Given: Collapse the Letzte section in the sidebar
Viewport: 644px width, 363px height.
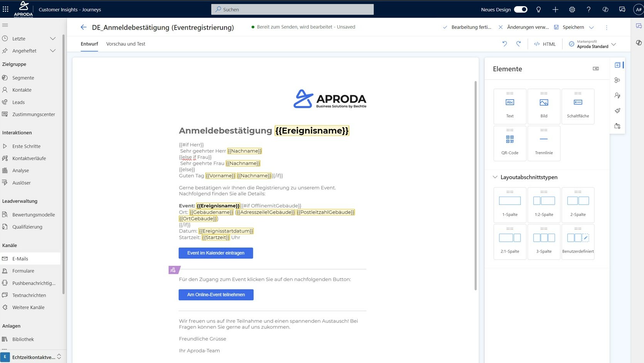Looking at the screenshot, I should pyautogui.click(x=53, y=38).
